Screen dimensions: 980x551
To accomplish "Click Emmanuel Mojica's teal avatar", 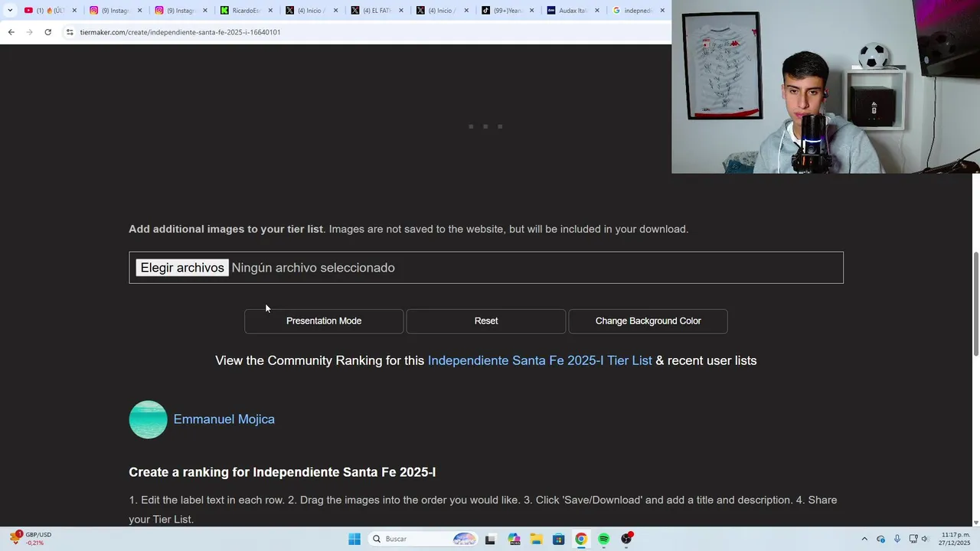I will tap(148, 419).
